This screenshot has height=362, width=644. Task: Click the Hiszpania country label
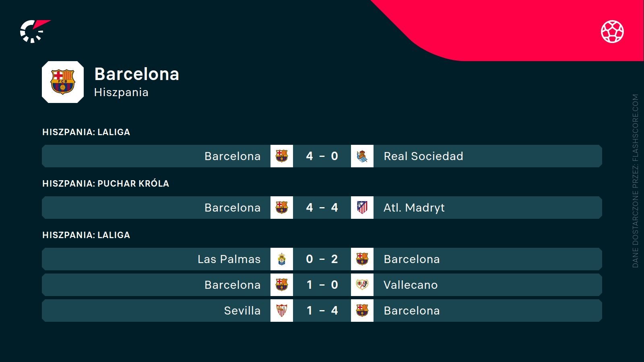tap(121, 93)
